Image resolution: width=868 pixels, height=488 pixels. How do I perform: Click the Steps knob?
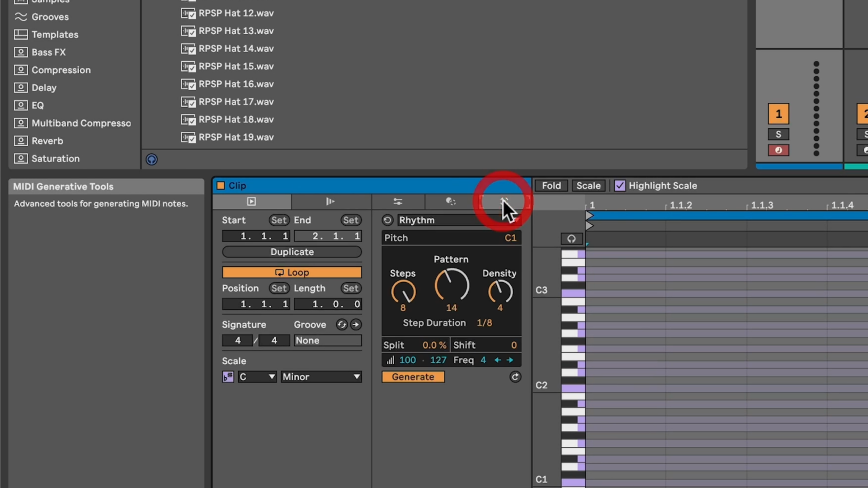(x=403, y=292)
